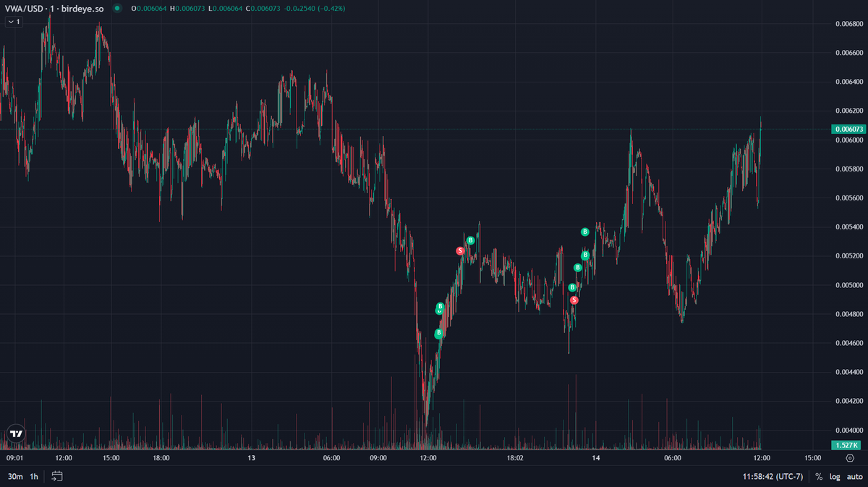Viewport: 868px width, 487px height.
Task: Open timezone menu showing 11:58:42 (UTC-7)
Action: (x=772, y=476)
